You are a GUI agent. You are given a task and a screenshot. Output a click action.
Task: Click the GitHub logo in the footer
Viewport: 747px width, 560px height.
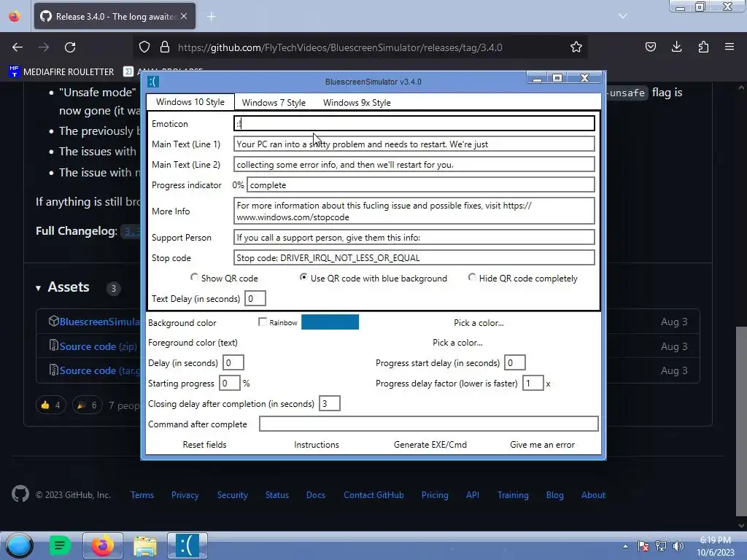point(20,494)
